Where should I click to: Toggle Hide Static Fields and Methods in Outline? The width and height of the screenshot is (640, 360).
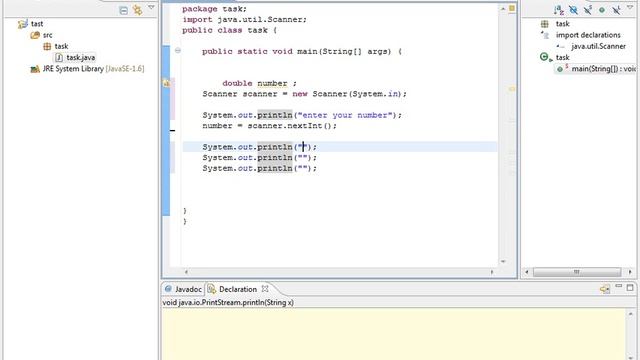588,10
